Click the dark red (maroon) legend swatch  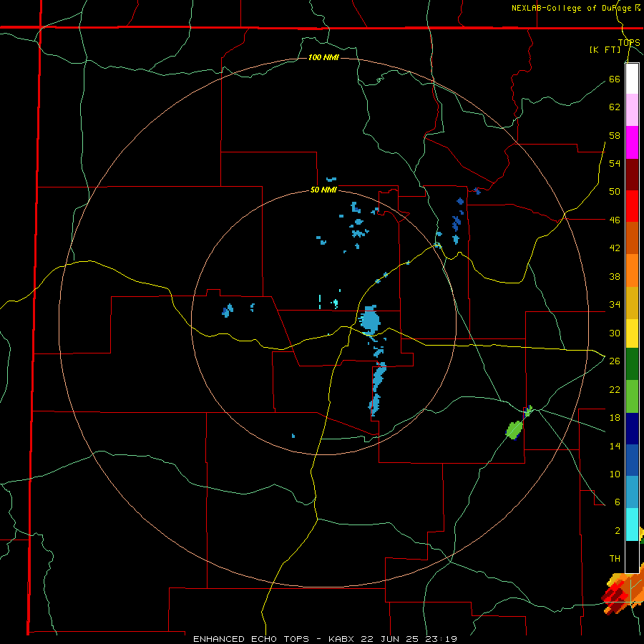pyautogui.click(x=632, y=175)
